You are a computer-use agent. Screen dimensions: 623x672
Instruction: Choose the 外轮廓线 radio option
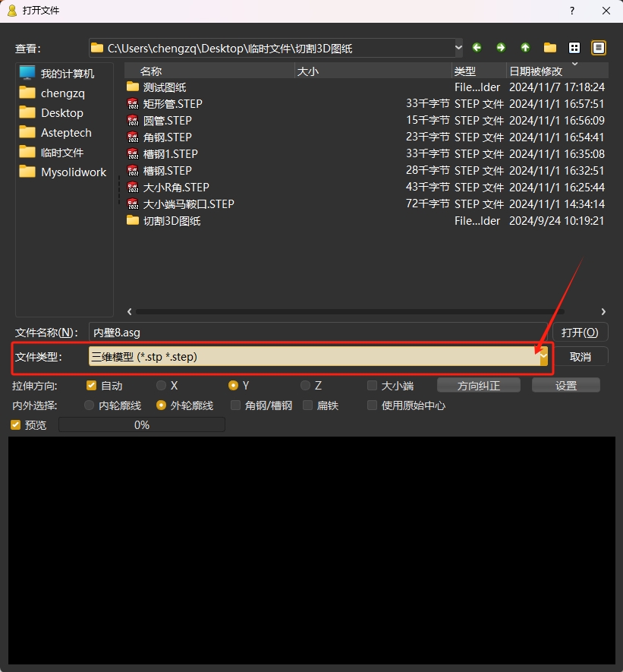pyautogui.click(x=161, y=405)
